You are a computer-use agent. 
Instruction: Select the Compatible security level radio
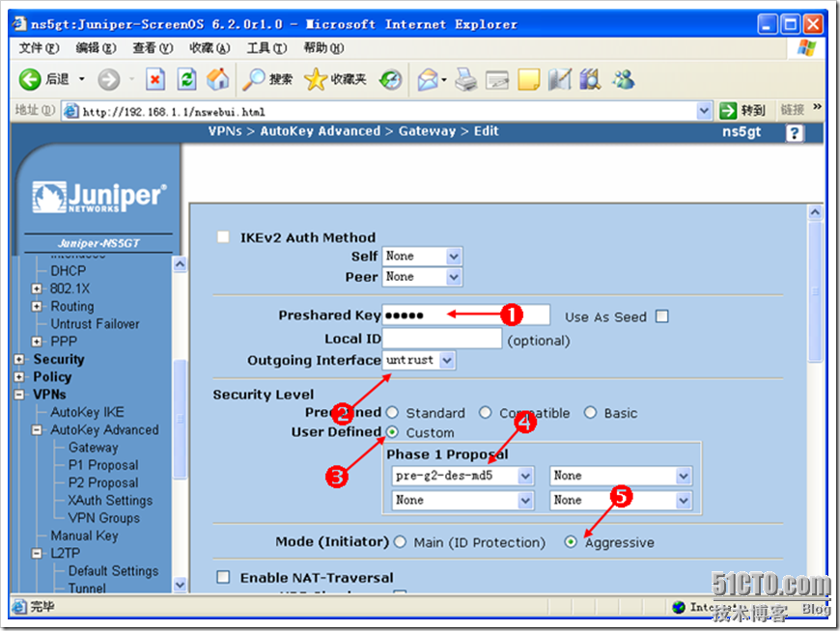(486, 413)
